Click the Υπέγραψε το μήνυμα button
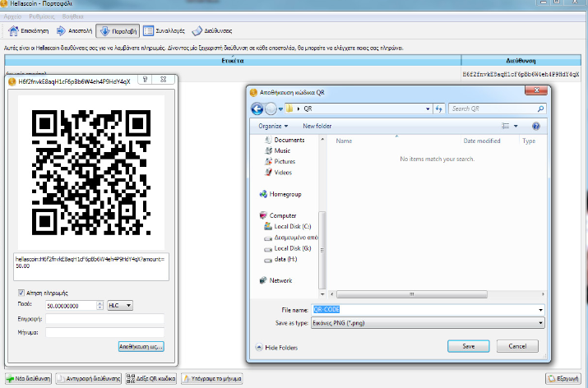The image size is (588, 388). pyautogui.click(x=212, y=379)
